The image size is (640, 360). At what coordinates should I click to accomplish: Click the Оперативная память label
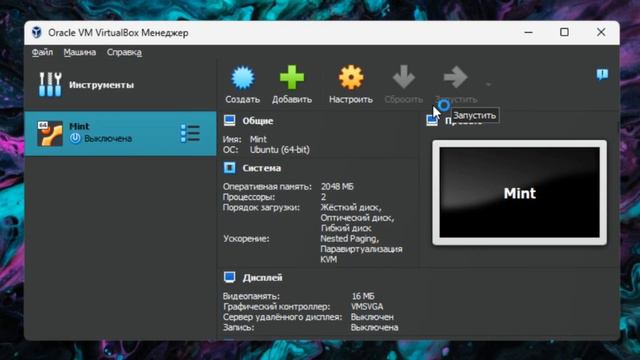click(x=267, y=187)
